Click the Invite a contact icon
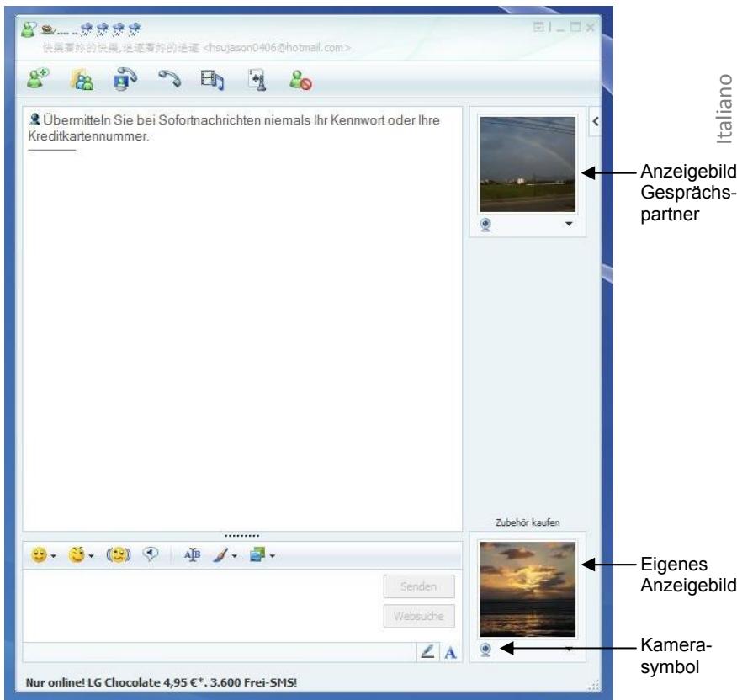Screen dimensions: 737x700 (x=38, y=78)
